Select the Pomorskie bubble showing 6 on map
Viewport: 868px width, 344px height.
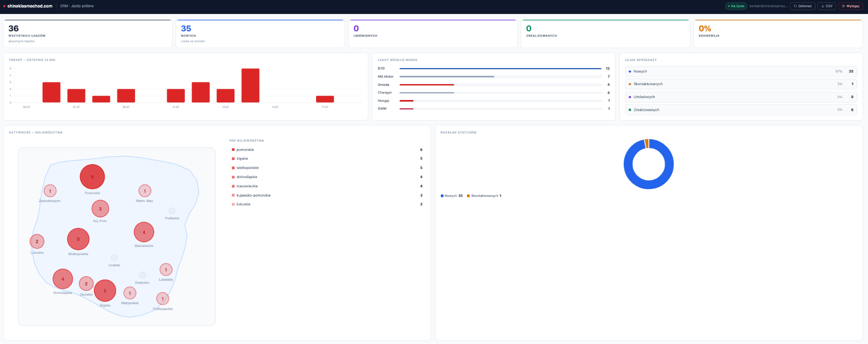[92, 177]
